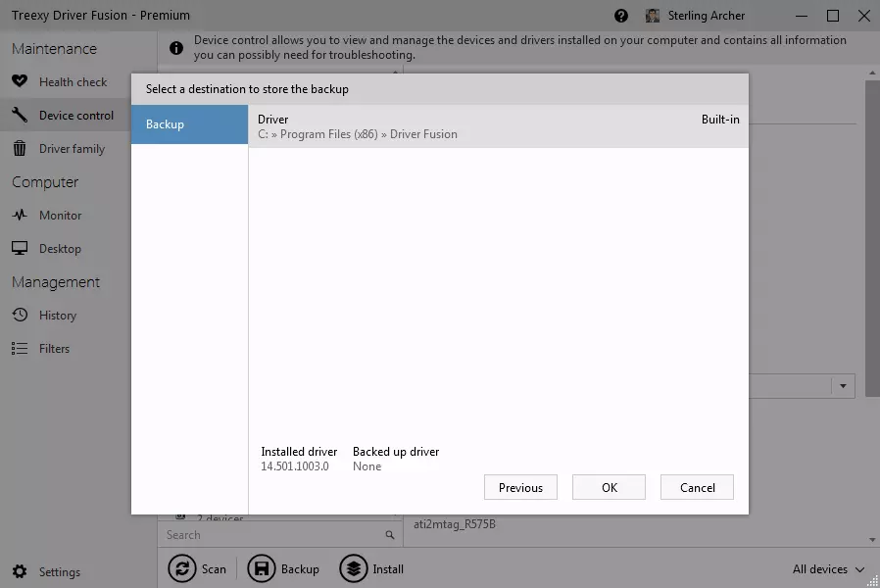The width and height of the screenshot is (880, 588).
Task: Open Settings via the gear icon
Action: coord(20,571)
